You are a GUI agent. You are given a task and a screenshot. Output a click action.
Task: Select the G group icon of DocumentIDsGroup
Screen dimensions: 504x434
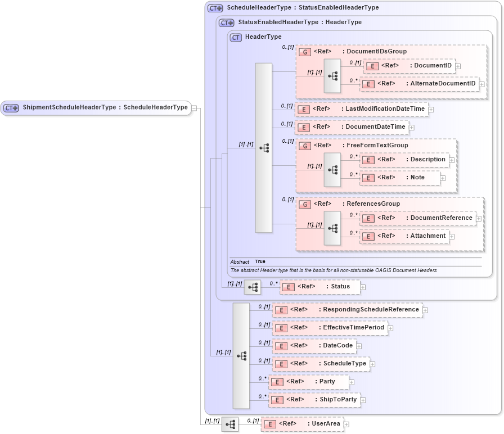pos(305,51)
